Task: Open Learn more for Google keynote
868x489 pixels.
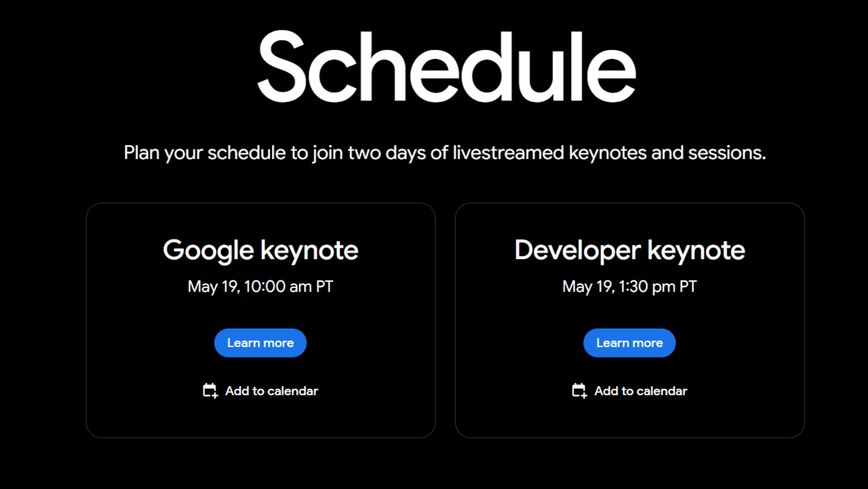Action: coord(261,343)
